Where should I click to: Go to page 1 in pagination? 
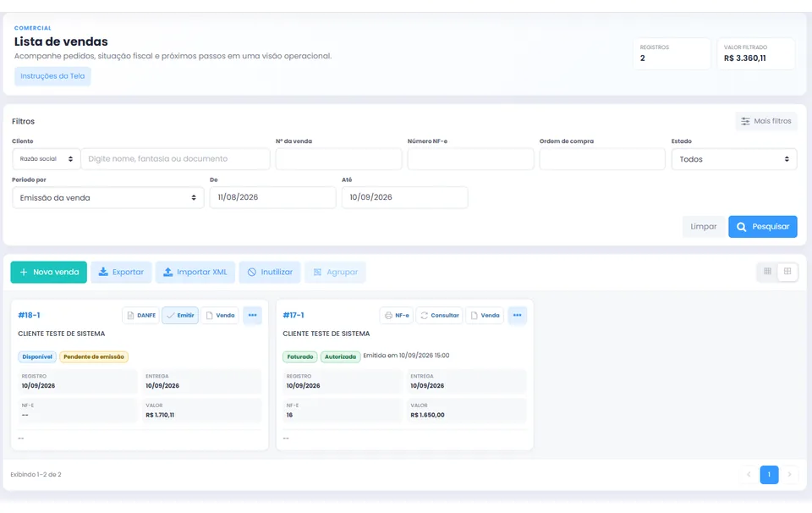pos(769,475)
